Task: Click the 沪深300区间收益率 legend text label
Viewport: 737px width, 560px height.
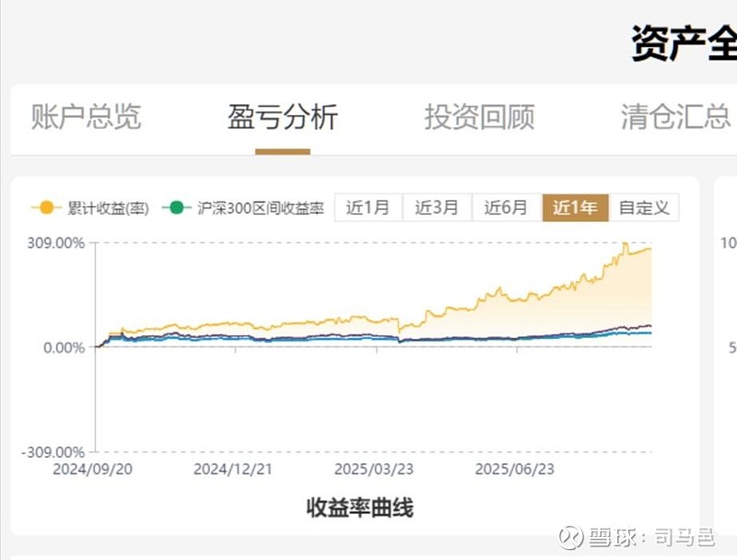Action: (261, 208)
